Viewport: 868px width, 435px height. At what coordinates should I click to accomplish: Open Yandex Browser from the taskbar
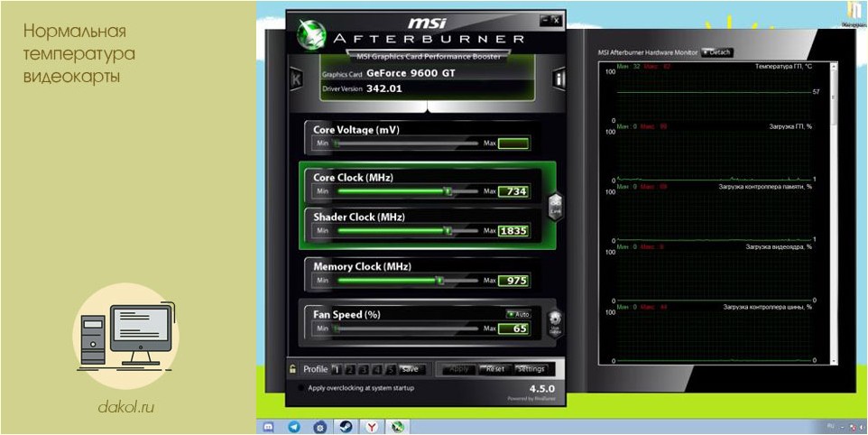click(x=370, y=427)
